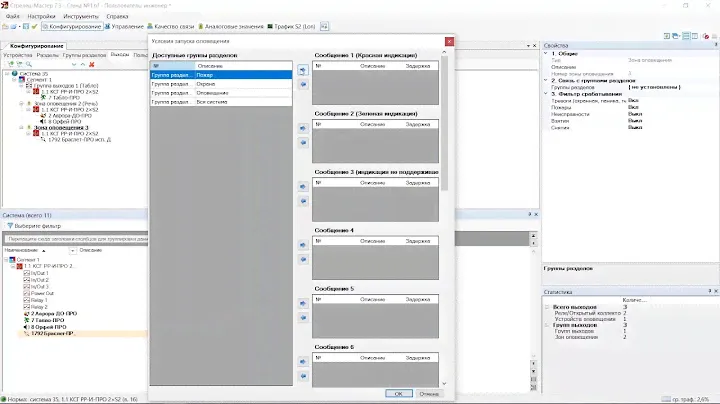Click add arrow for Сообщение 5
Viewport: 720px width, 404px height.
pos(304,302)
